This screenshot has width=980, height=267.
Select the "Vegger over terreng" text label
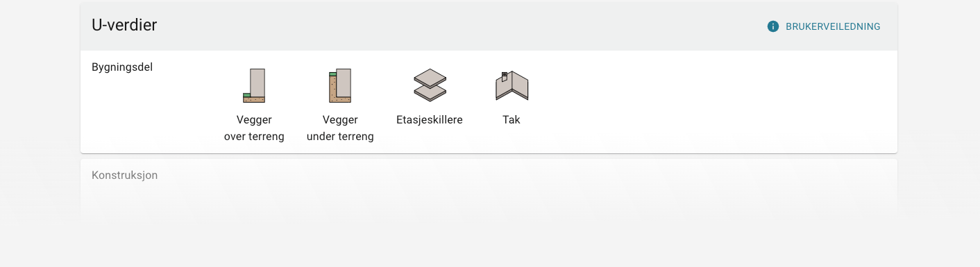[254, 128]
